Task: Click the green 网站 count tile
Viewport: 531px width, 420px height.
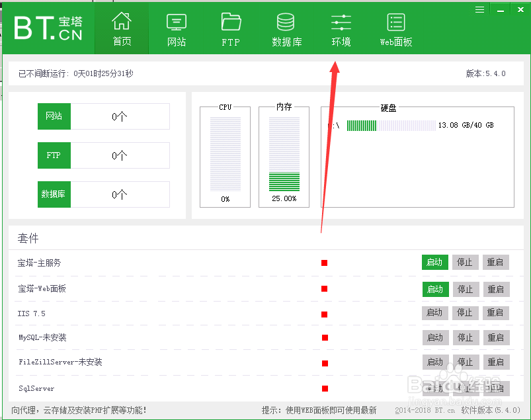Action: (x=54, y=116)
